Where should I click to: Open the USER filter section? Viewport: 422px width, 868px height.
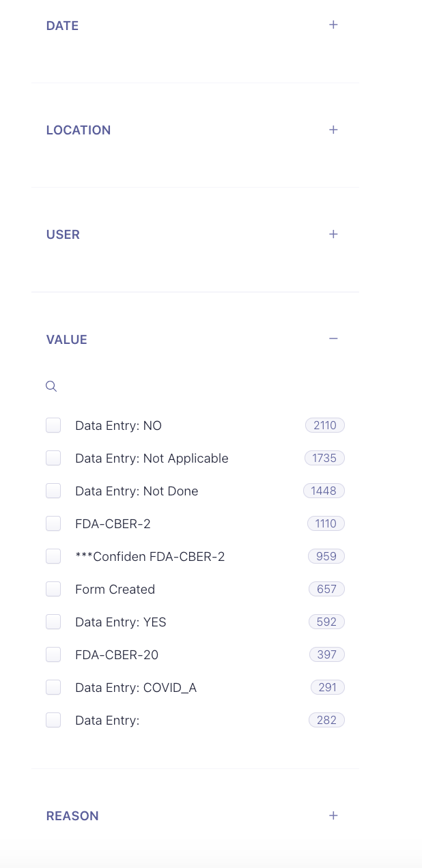(333, 234)
